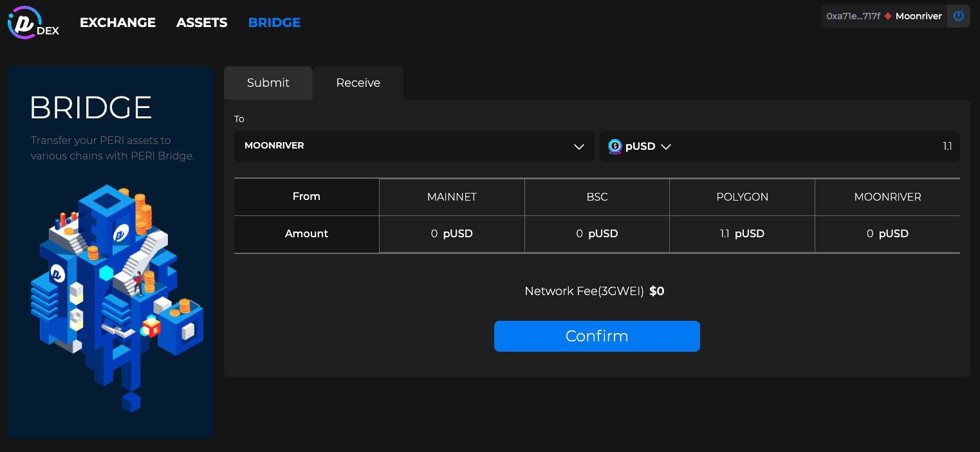This screenshot has width=980, height=452.
Task: Click the From row label
Action: (x=306, y=197)
